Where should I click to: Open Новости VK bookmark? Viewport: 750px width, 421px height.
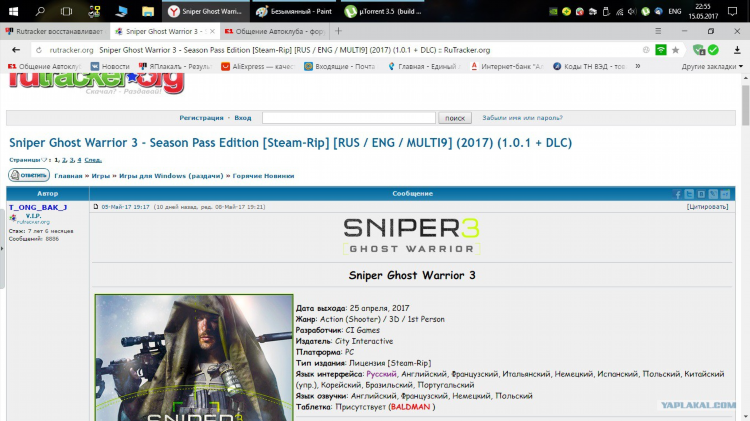(x=110, y=66)
